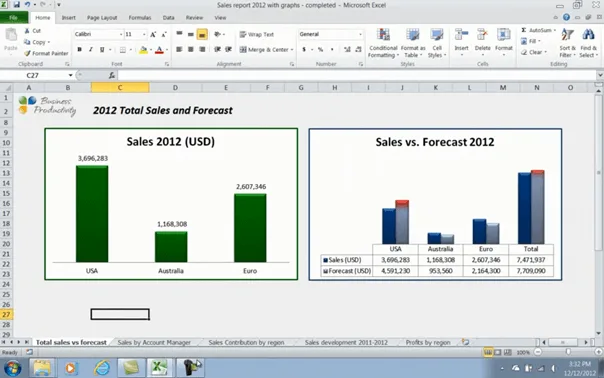The width and height of the screenshot is (604, 378).
Task: Open the font size dropdown
Action: pyautogui.click(x=144, y=34)
